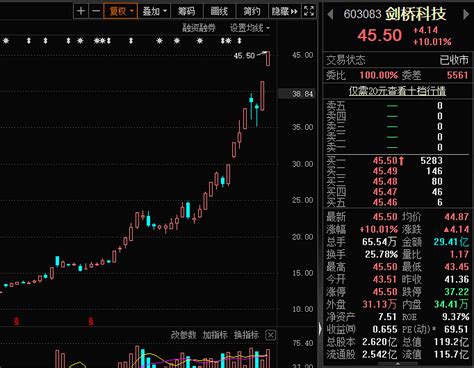The height and width of the screenshot is (368, 474).
Task: Click the 筹码 toolbar button
Action: point(186,11)
